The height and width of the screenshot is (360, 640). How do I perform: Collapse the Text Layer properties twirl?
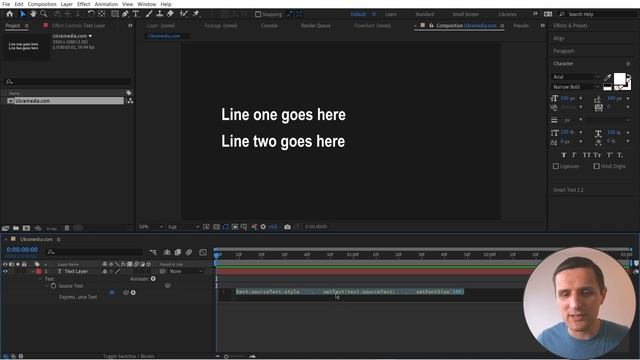(x=33, y=271)
